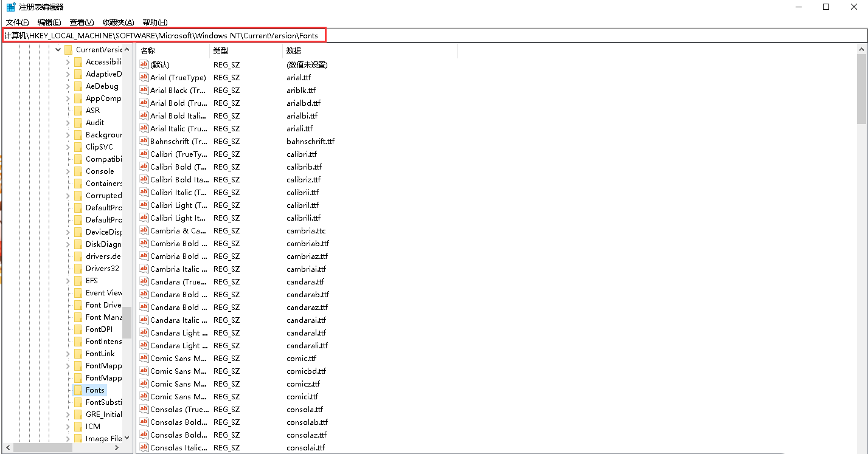
Task: Click the string icon of the consola.ttf row
Action: click(x=144, y=409)
